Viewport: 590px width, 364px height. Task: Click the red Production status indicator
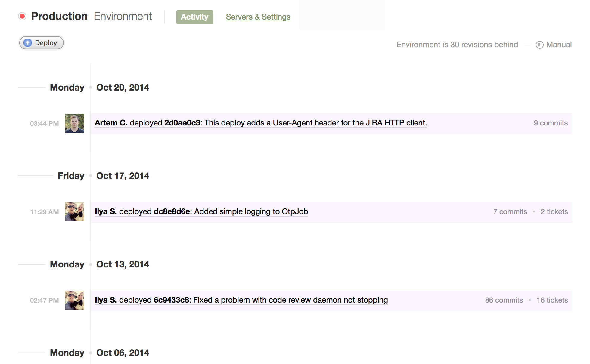(22, 16)
